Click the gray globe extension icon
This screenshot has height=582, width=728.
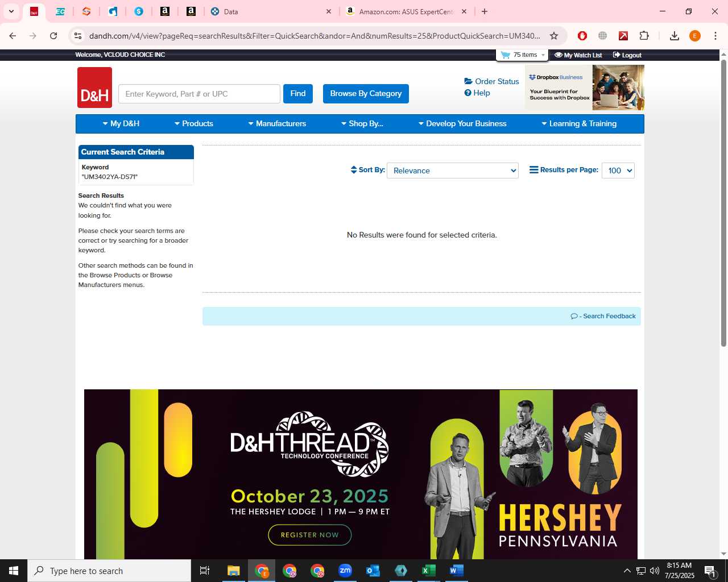coord(603,36)
